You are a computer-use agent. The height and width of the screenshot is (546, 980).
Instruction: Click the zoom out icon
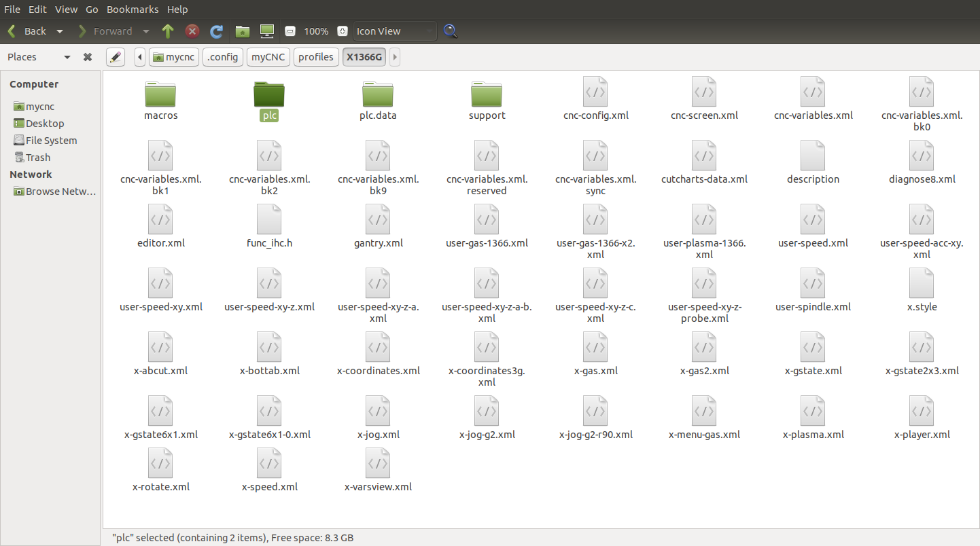coord(290,31)
